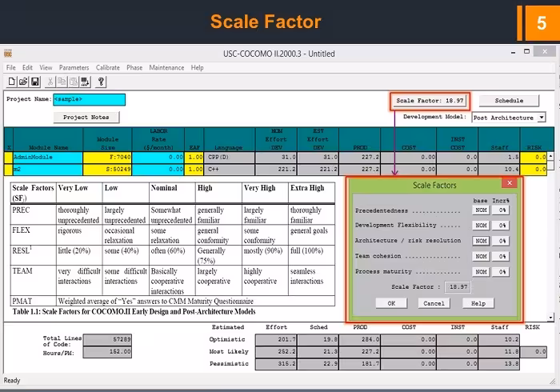Click the Copy toolbar icon

(63, 82)
